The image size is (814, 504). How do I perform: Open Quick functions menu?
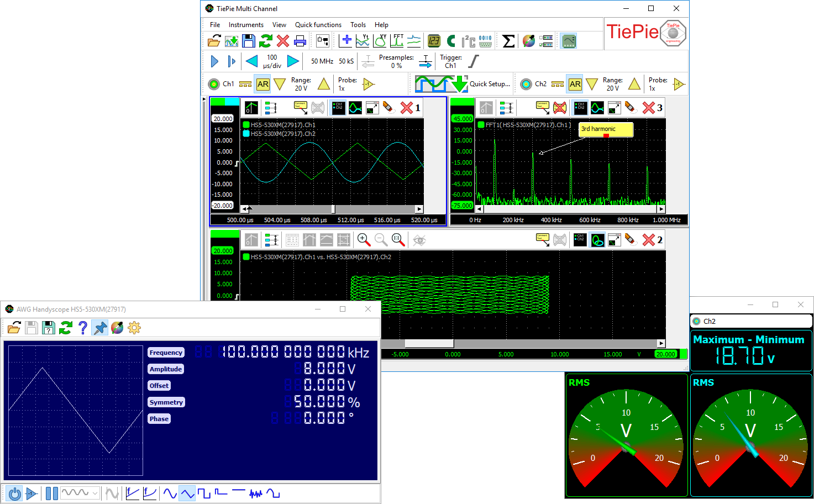pyautogui.click(x=318, y=25)
